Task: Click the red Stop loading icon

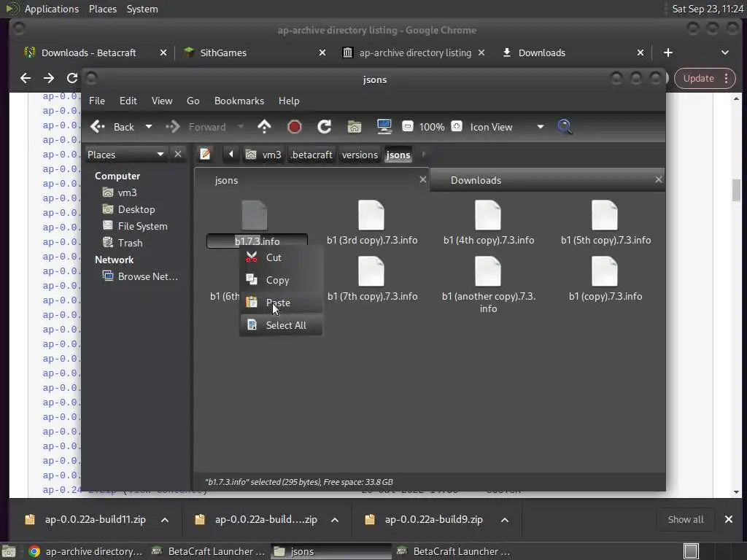Action: [295, 127]
